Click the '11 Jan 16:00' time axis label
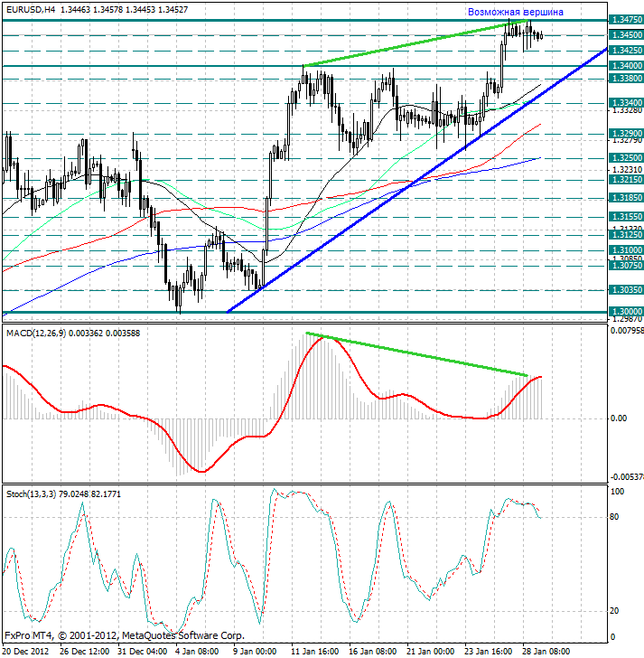The width and height of the screenshot is (644, 658). (315, 652)
